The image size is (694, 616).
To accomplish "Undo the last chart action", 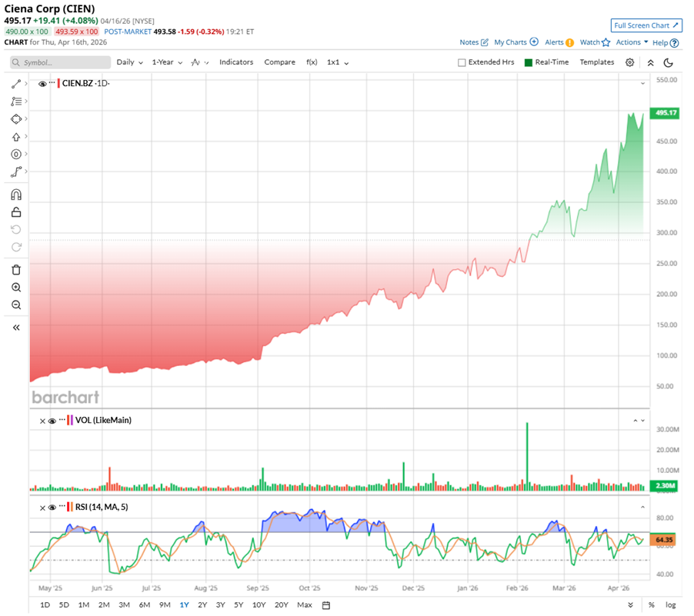I will coord(16,229).
